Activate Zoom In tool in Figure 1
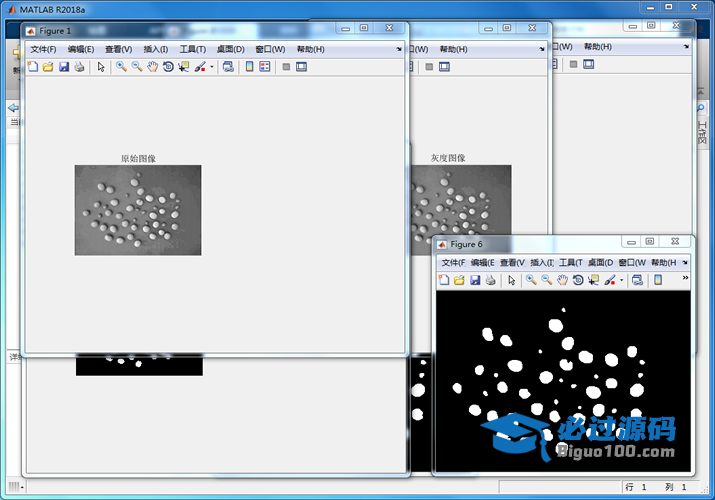715x500 pixels. click(x=121, y=67)
